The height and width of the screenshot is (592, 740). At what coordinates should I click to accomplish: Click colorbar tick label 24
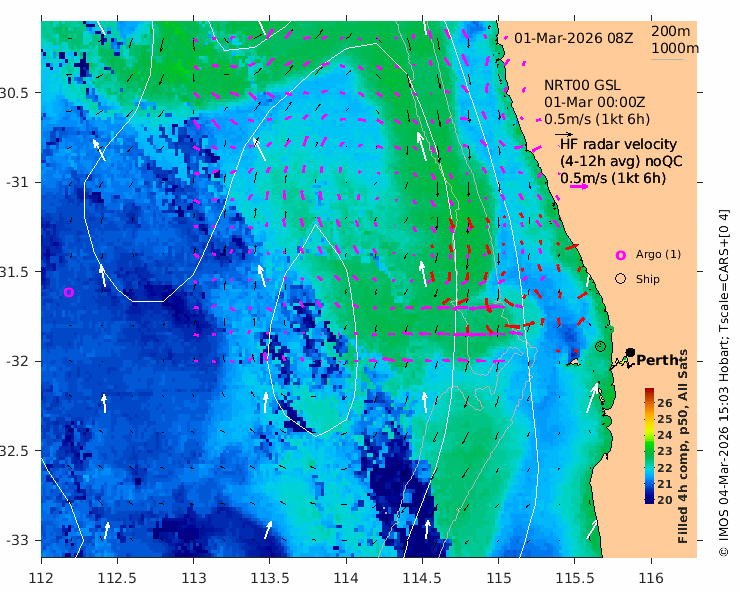[664, 435]
